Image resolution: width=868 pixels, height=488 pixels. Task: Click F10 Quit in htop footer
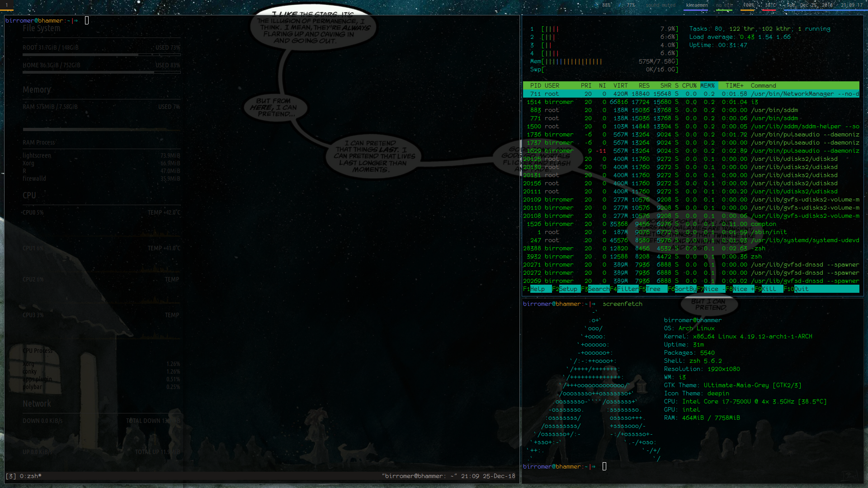pyautogui.click(x=801, y=289)
